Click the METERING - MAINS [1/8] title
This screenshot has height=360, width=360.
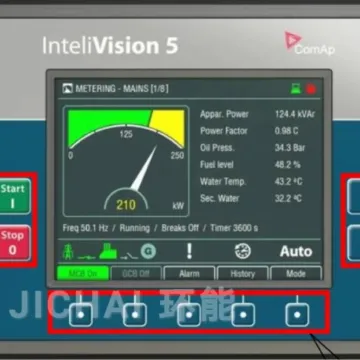[122, 89]
